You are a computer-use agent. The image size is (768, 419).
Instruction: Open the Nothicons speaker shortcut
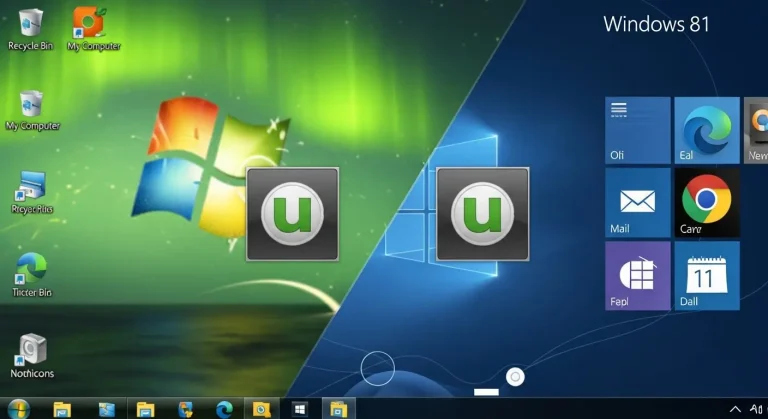pos(32,356)
